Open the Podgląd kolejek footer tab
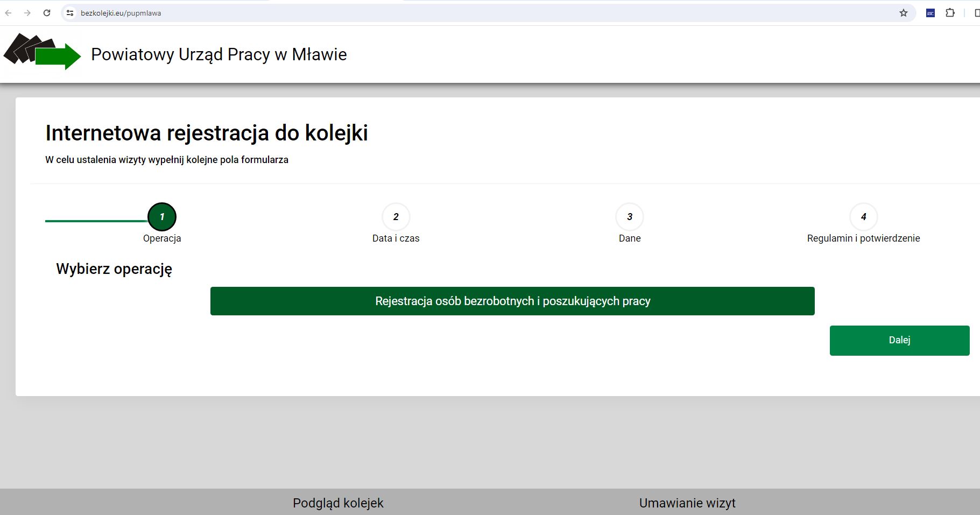 click(338, 503)
